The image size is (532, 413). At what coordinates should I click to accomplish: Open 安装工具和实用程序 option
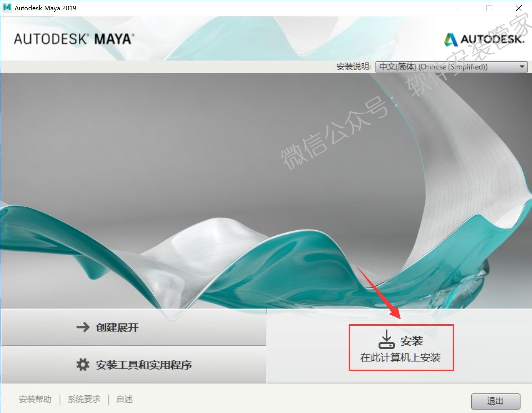(134, 365)
